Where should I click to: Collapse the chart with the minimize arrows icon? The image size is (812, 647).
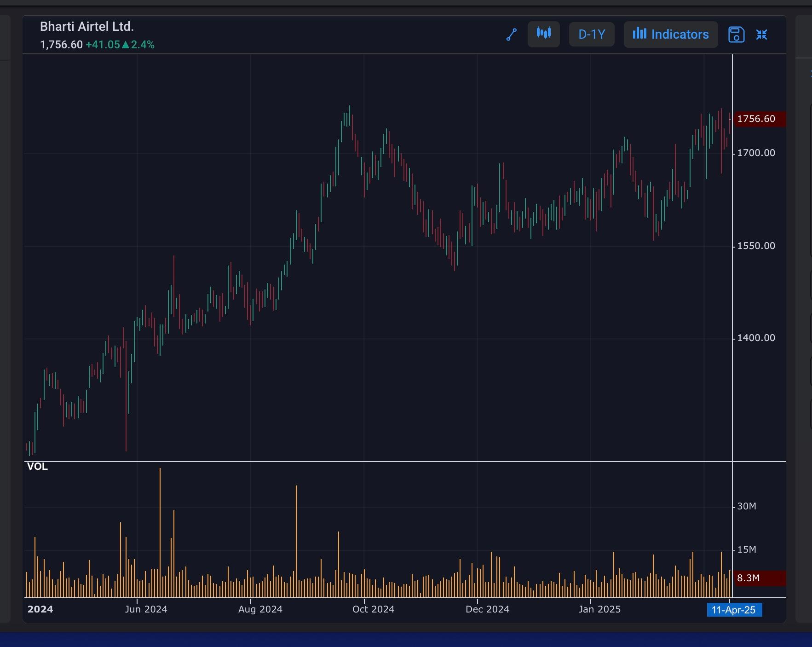761,35
